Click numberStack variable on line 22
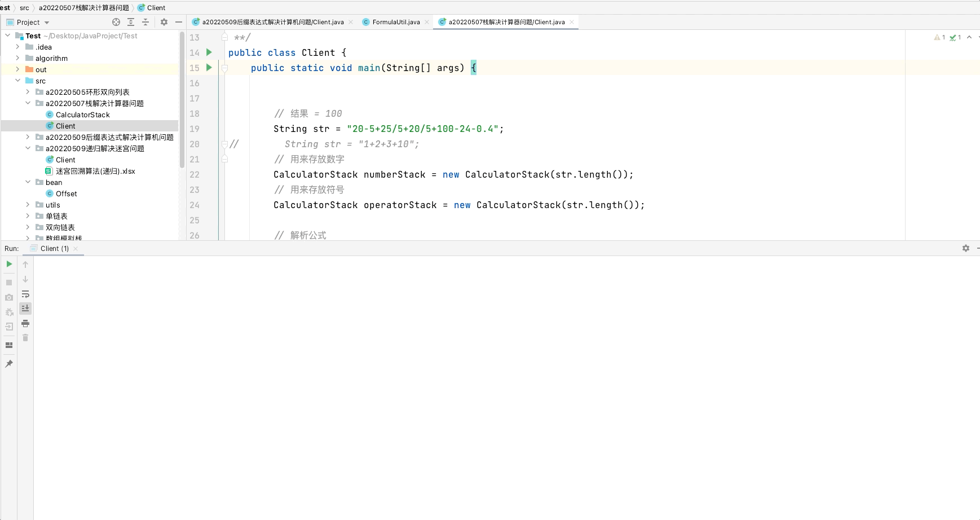980x520 pixels. [x=395, y=174]
